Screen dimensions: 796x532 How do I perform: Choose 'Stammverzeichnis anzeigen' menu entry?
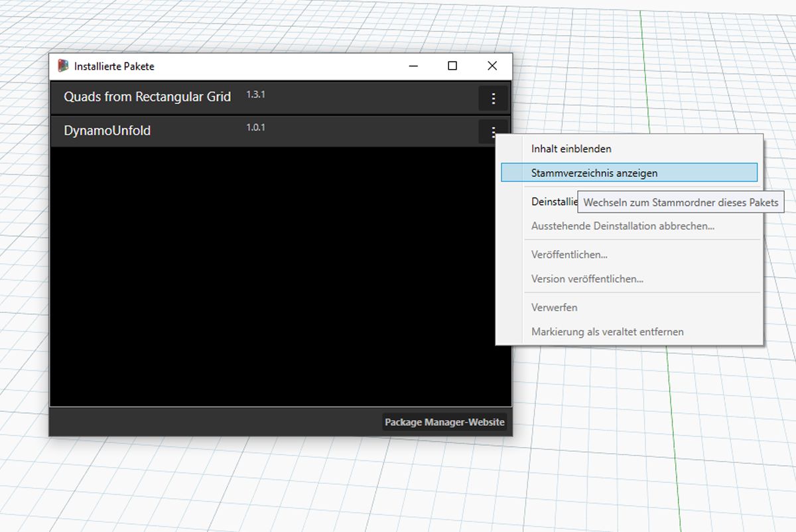[629, 172]
